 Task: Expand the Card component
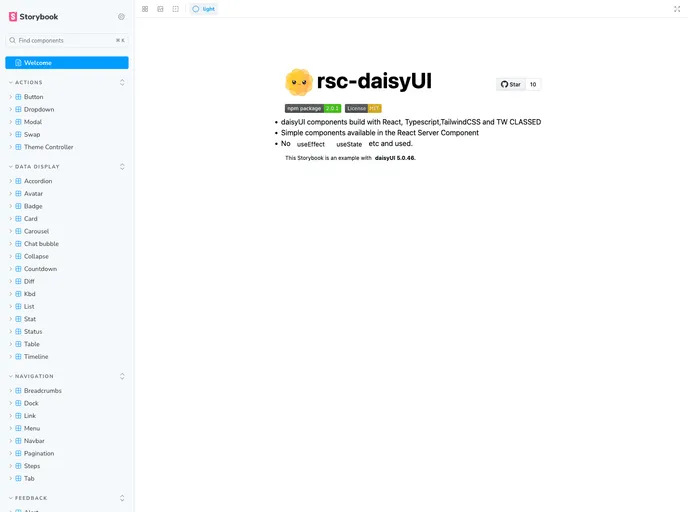click(x=67, y=218)
